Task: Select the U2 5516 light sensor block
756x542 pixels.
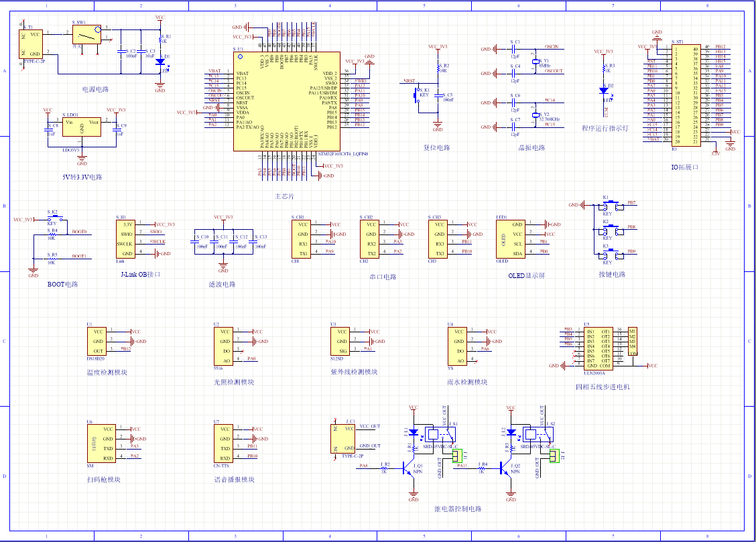Action: (x=223, y=346)
